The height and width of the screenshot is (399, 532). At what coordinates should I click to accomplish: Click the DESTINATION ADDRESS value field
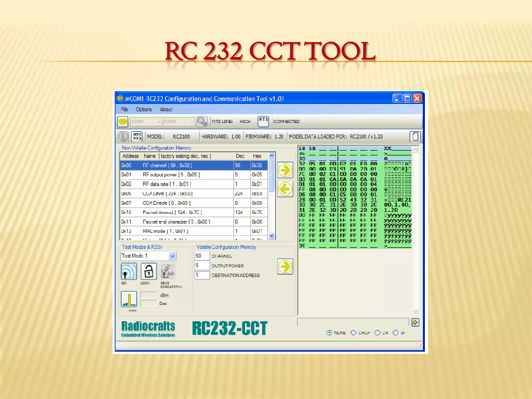[202, 275]
